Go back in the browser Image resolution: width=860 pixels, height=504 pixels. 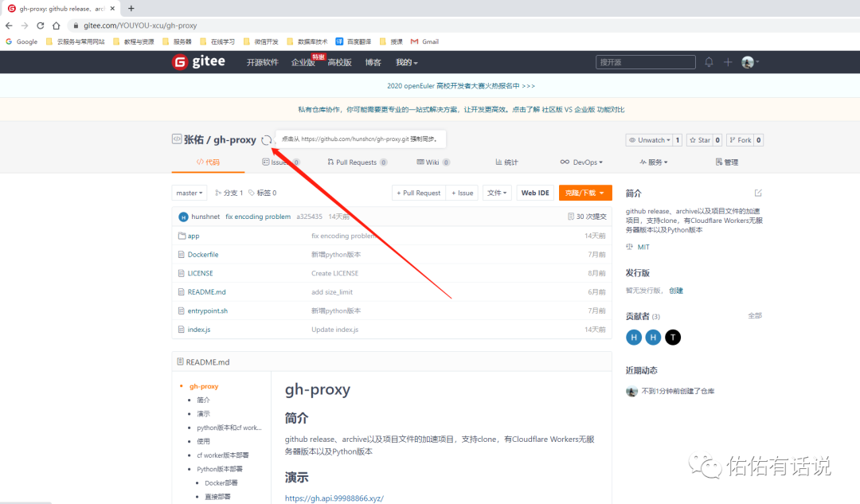pyautogui.click(x=9, y=25)
